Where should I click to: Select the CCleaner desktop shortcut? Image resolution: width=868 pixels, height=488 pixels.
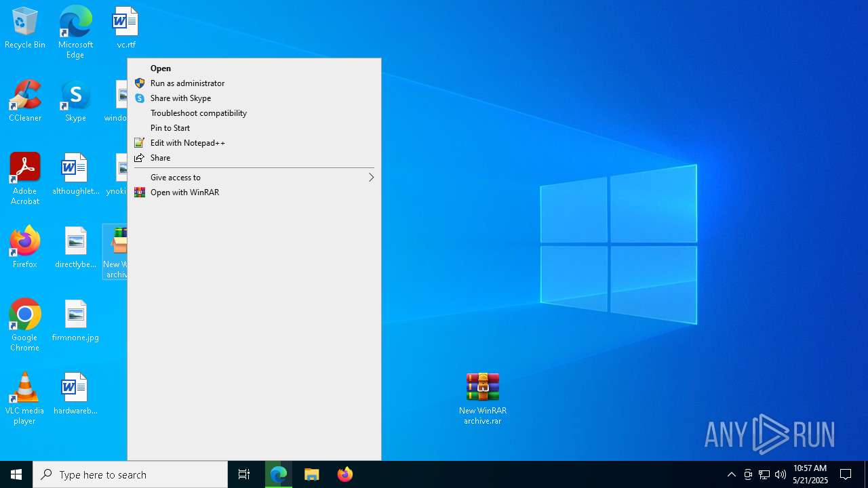25,102
